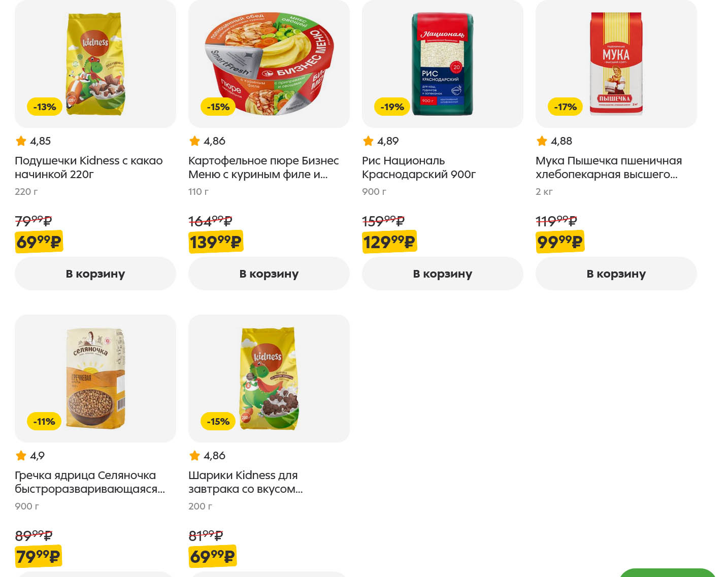Open the Селяночка buckwheat package image
This screenshot has width=728, height=577.
(x=95, y=378)
